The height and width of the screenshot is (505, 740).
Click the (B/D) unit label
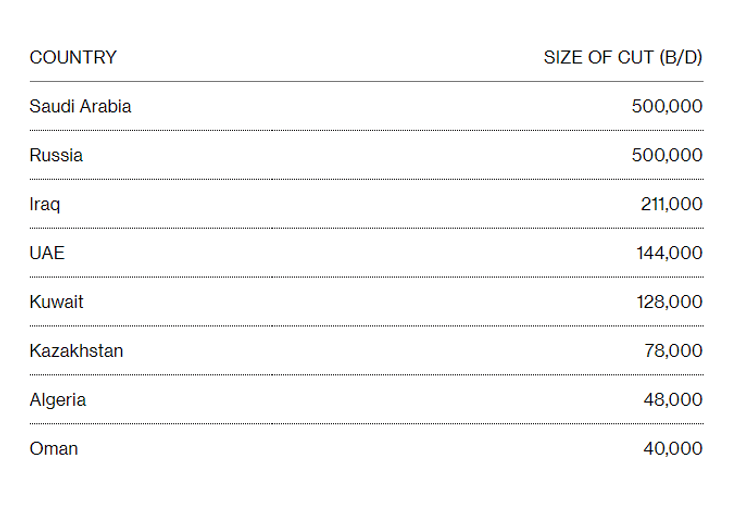(x=680, y=57)
